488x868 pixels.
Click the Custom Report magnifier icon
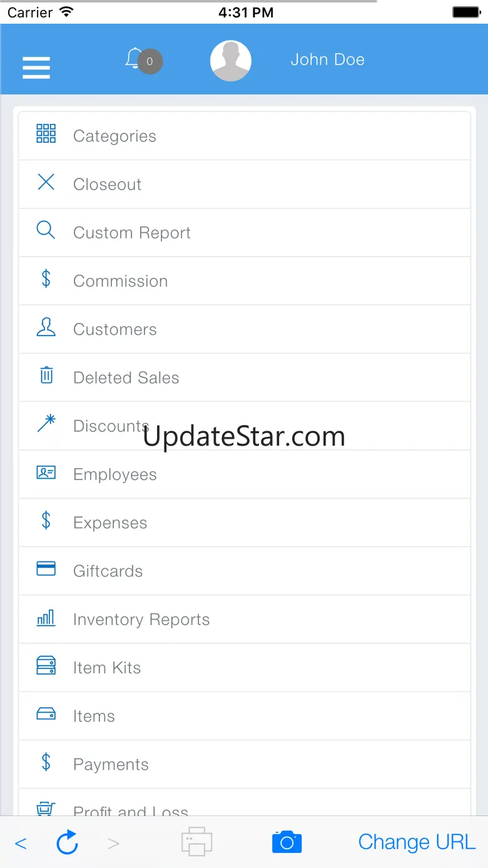coord(46,230)
